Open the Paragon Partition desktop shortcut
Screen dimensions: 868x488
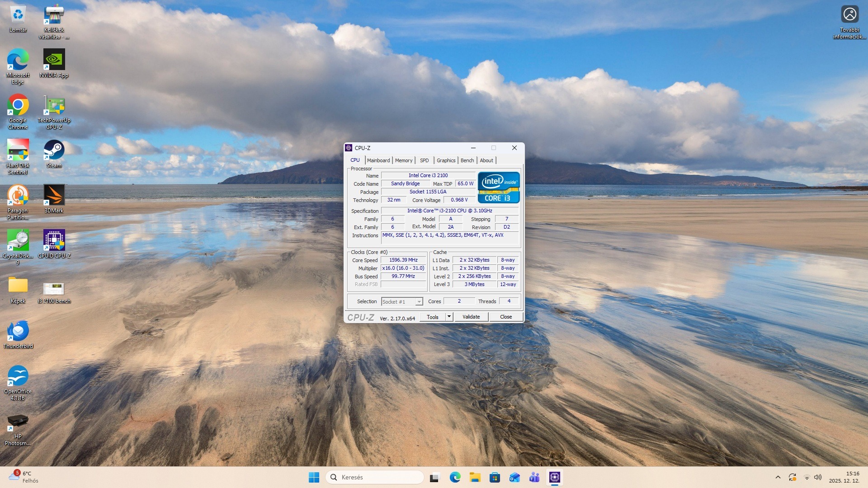(x=18, y=196)
